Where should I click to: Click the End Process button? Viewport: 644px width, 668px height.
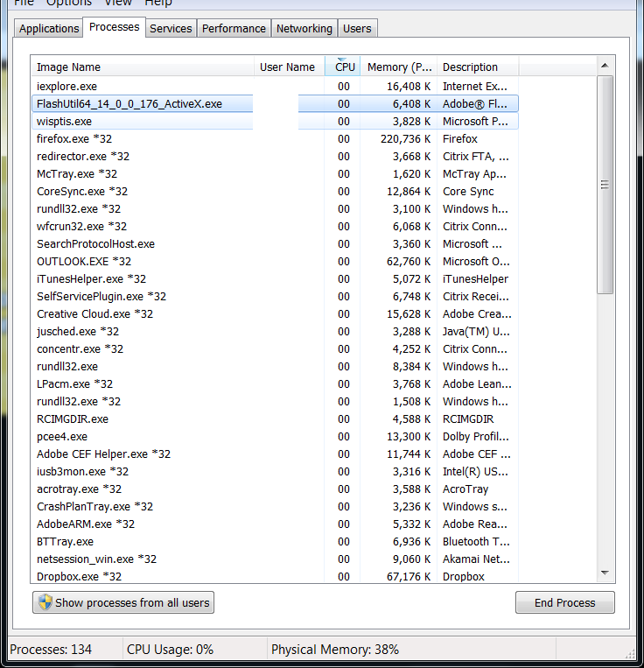565,602
